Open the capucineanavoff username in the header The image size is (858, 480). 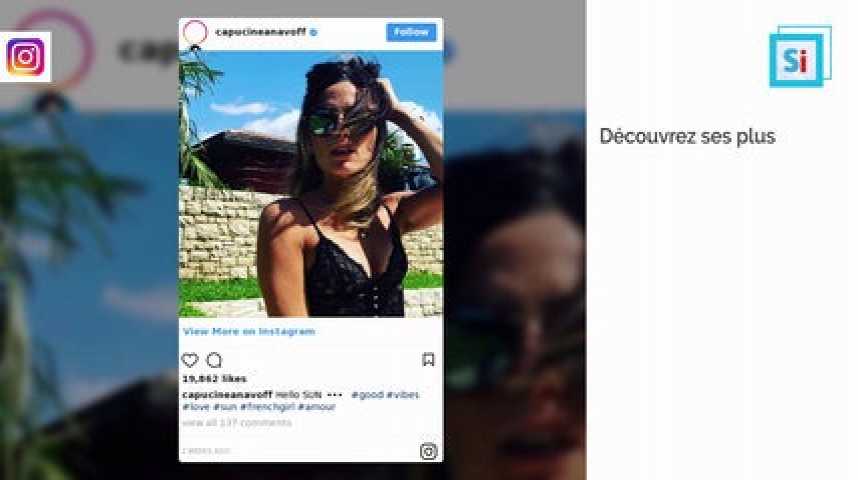(x=260, y=32)
